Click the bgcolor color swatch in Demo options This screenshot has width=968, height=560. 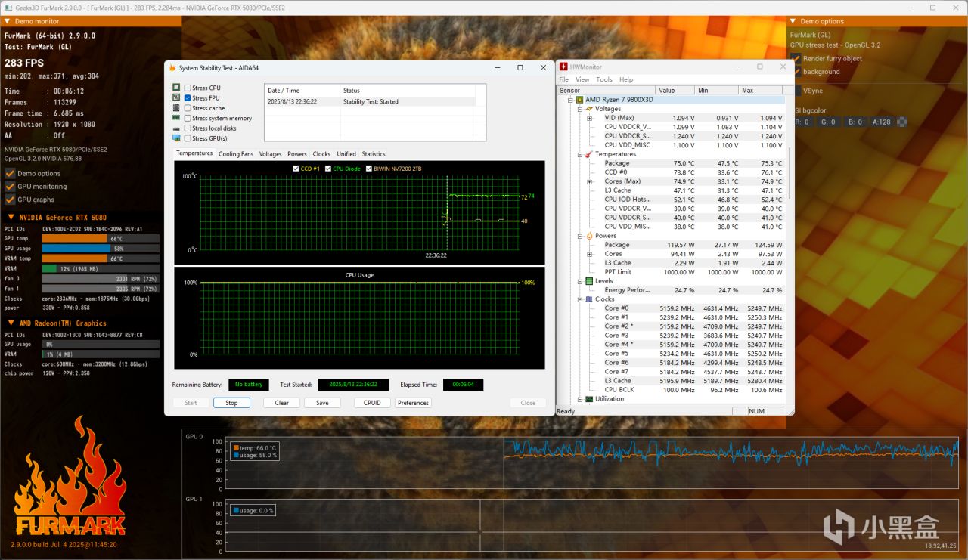pos(901,122)
